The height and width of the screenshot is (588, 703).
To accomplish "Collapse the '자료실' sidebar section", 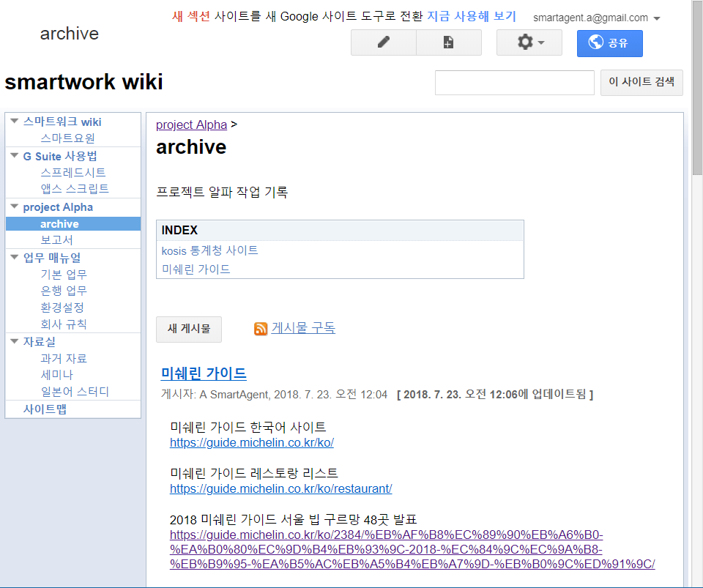I will point(12,341).
